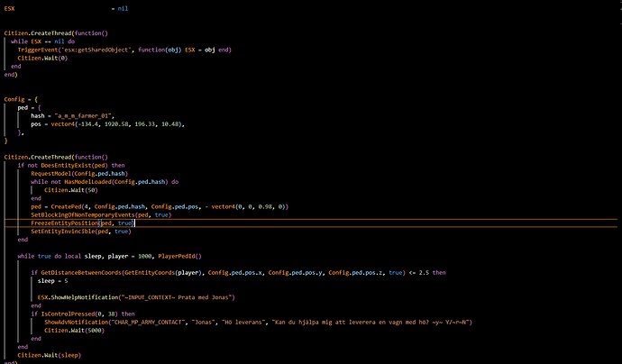Click the ESX variable declaration on the first line
Viewport: 622px width, 364px height.
point(10,8)
